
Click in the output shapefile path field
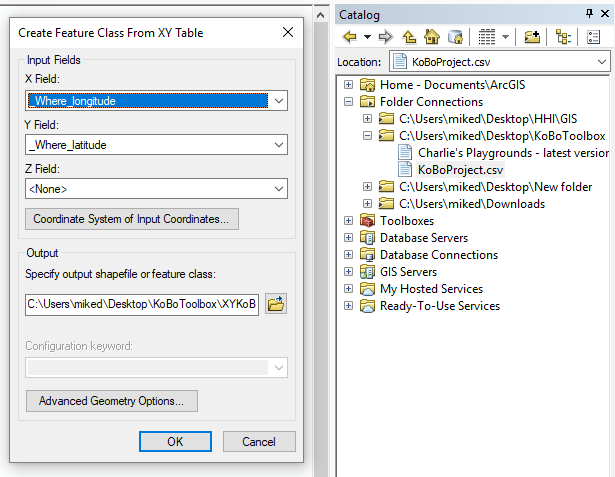[141, 304]
